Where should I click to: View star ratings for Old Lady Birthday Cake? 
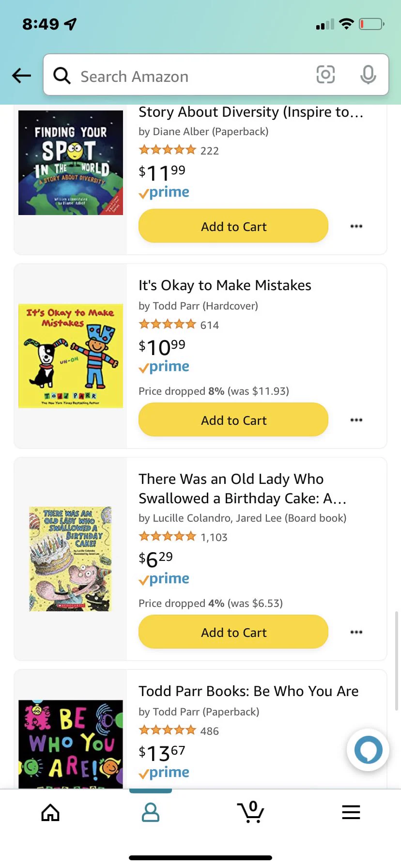coord(167,537)
